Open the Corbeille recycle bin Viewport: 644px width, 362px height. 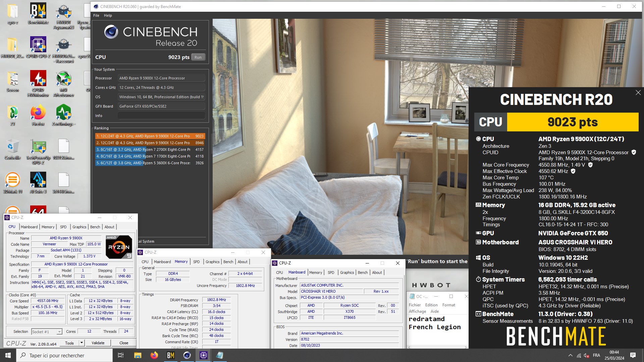pos(13,149)
